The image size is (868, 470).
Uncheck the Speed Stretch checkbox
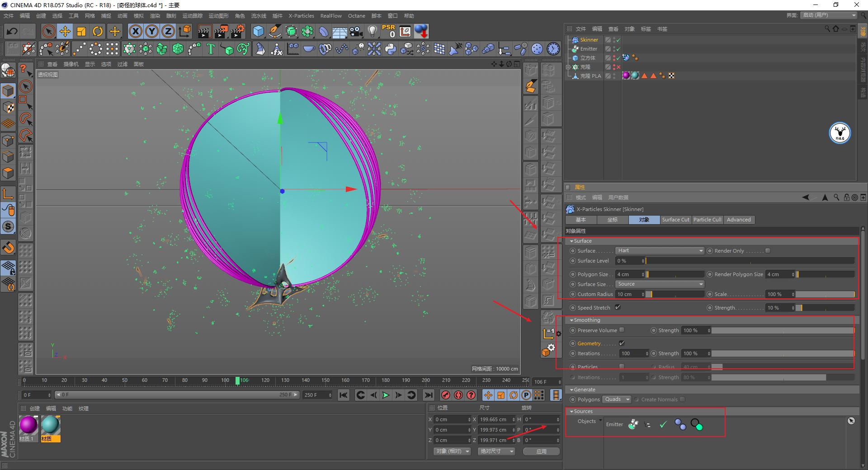[x=618, y=307]
